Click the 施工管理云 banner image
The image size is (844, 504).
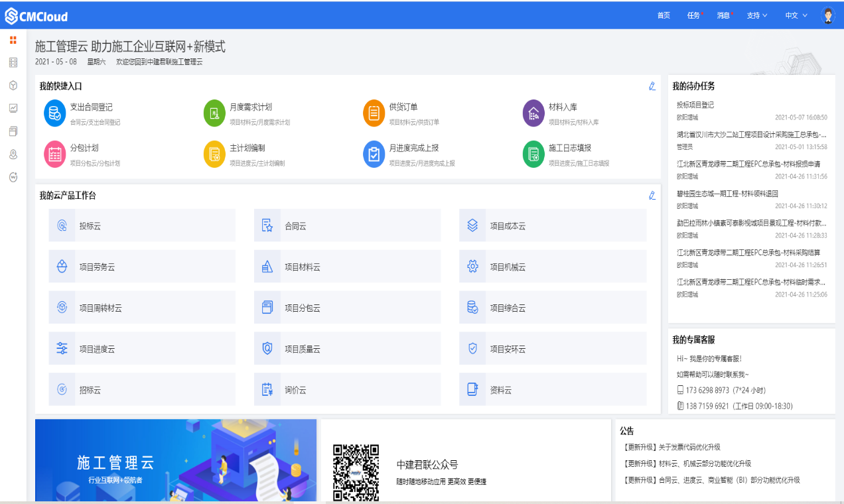176,460
